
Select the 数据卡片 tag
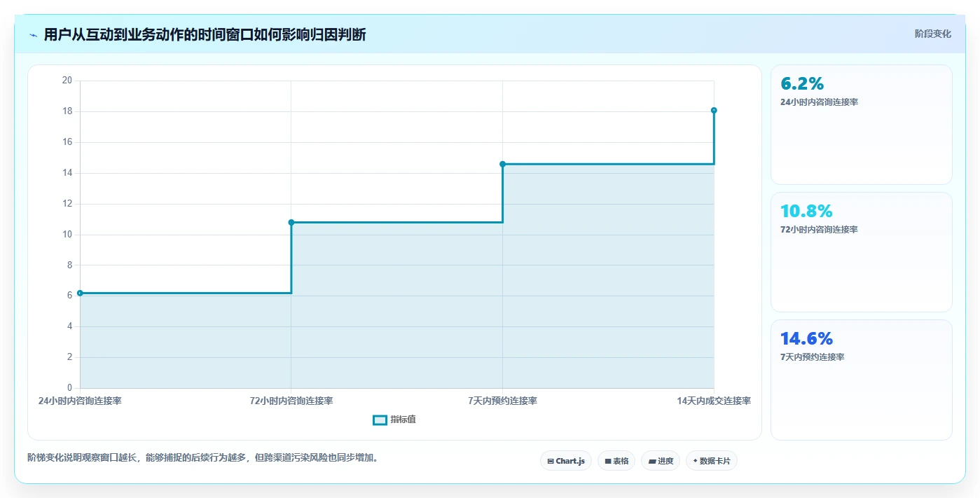tap(712, 461)
